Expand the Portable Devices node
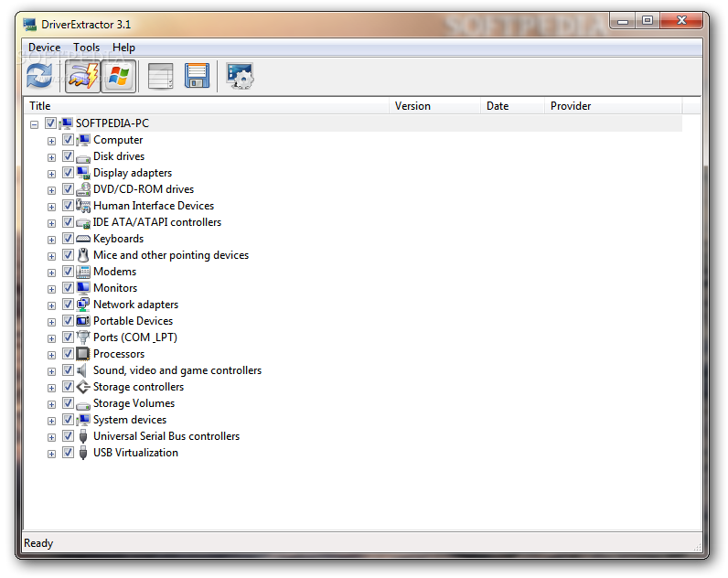The width and height of the screenshot is (728, 578). click(51, 322)
